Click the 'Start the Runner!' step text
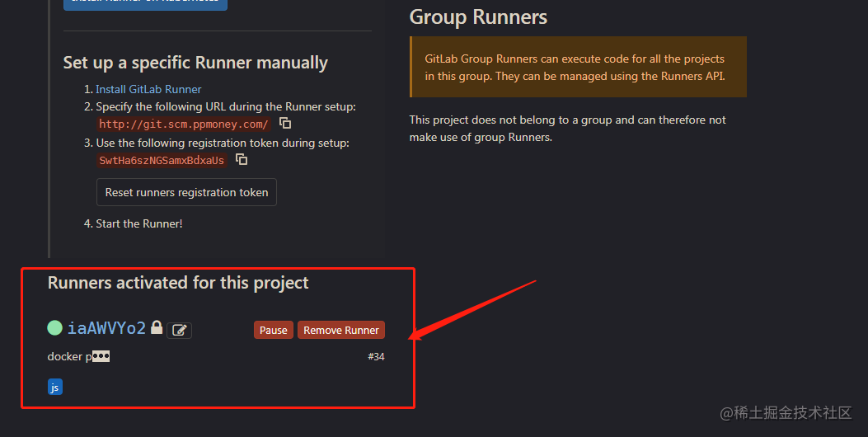This screenshot has width=868, height=437. [x=139, y=223]
